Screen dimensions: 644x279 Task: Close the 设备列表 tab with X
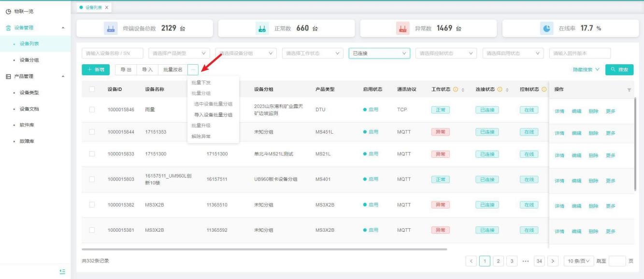click(106, 7)
